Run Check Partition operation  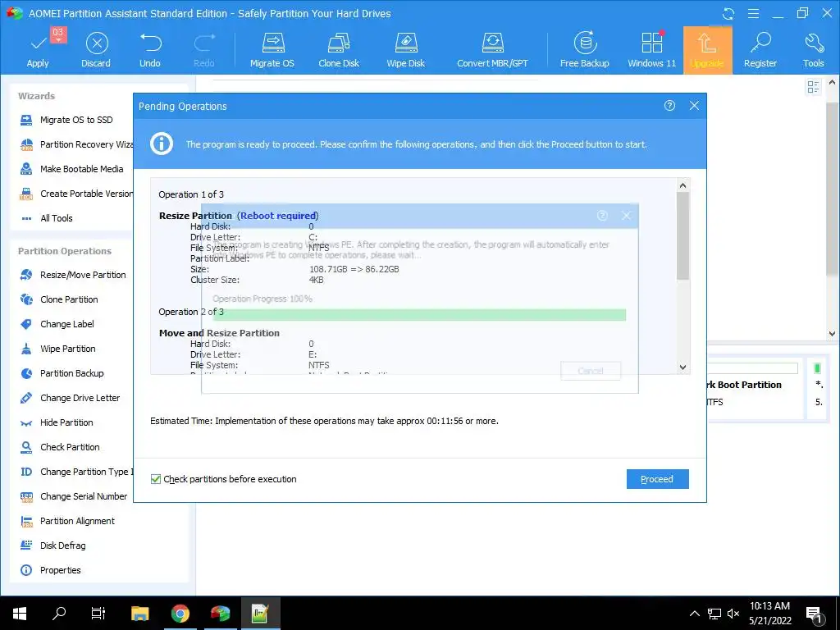[x=59, y=447]
